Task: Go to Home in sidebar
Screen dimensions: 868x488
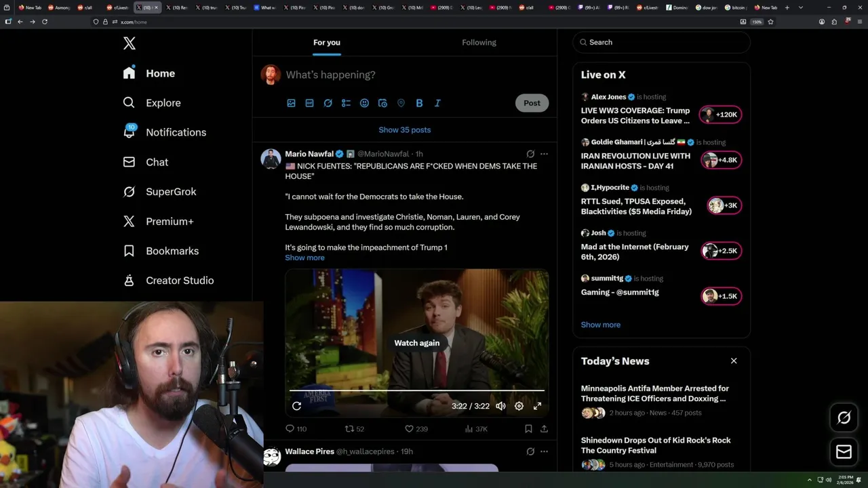Action: [x=149, y=73]
